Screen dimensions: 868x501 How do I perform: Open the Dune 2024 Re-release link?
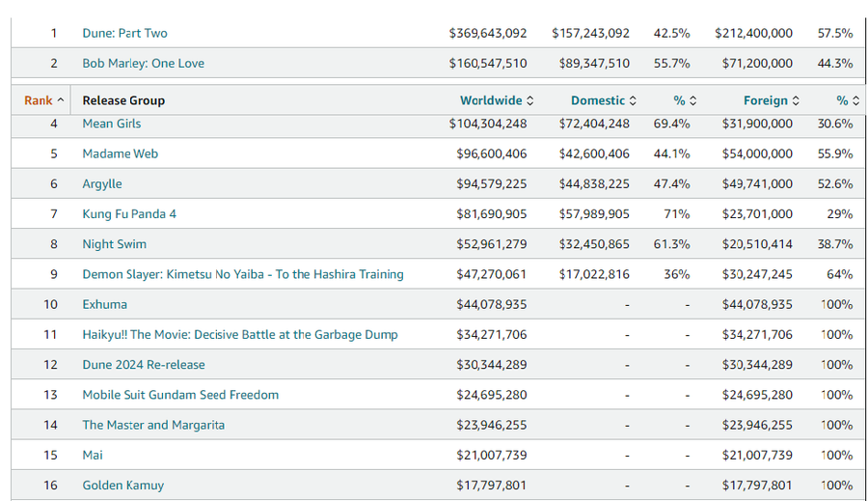pos(143,365)
